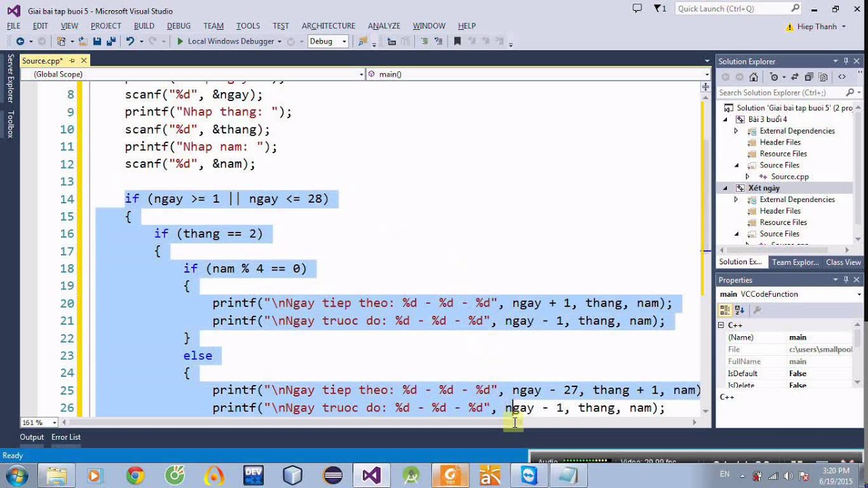Open the feedback speech bubble icon

point(637,9)
